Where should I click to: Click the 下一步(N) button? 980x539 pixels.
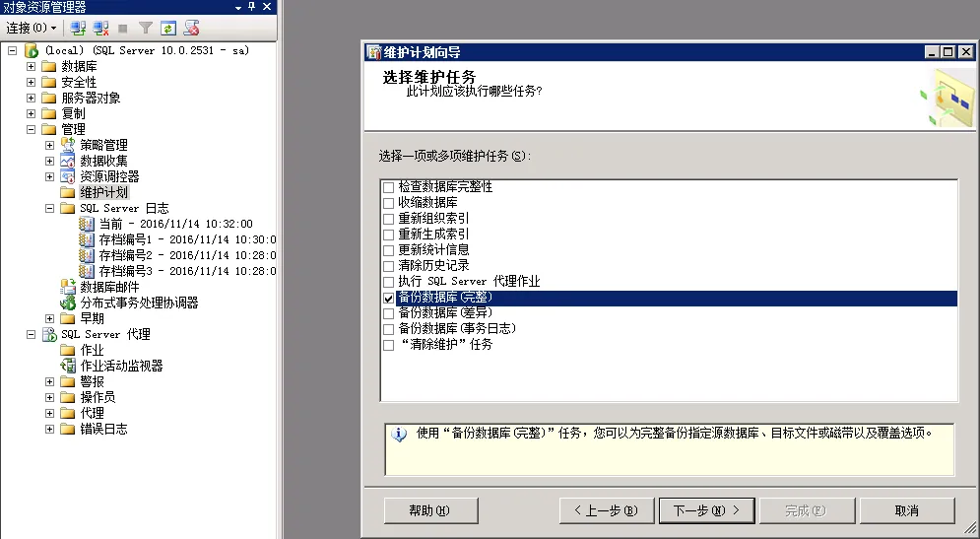pos(707,510)
